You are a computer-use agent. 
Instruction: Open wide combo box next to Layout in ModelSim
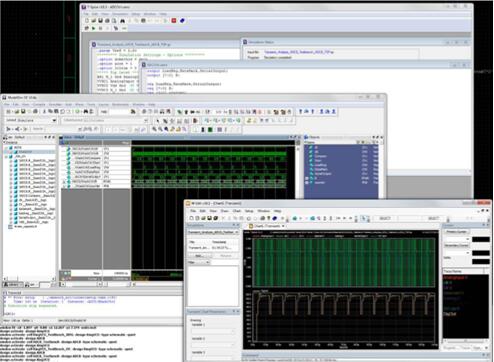[105, 120]
